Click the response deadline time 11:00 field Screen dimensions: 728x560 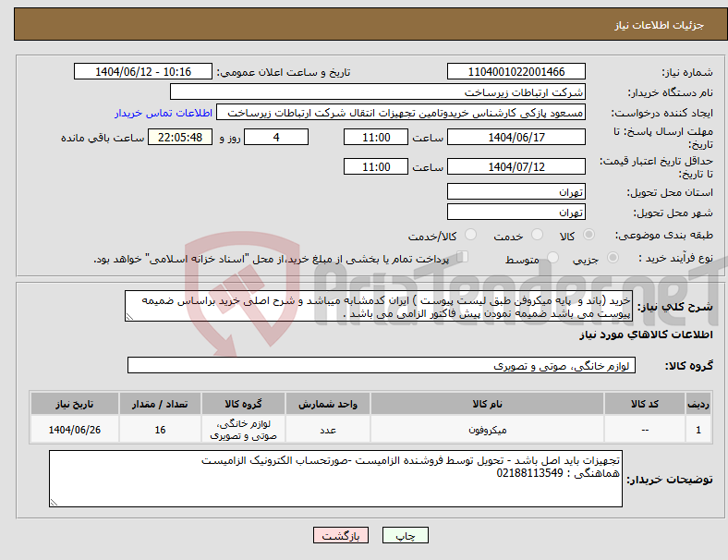pos(376,138)
